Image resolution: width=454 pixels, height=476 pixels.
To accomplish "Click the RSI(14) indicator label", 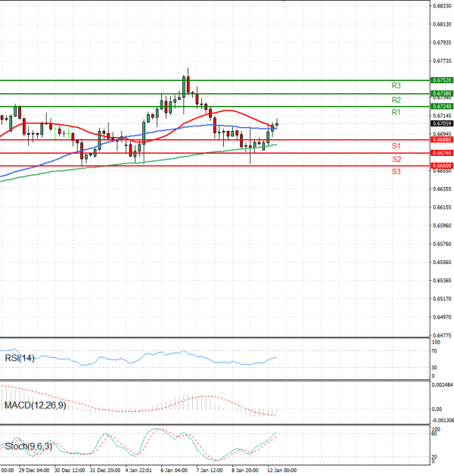I will [20, 358].
